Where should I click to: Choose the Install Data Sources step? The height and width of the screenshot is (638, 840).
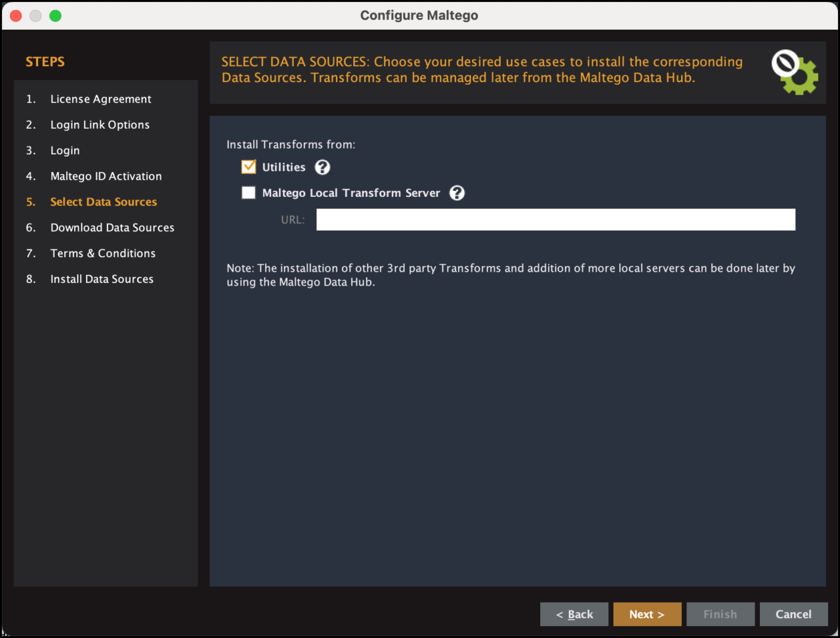pyautogui.click(x=102, y=279)
